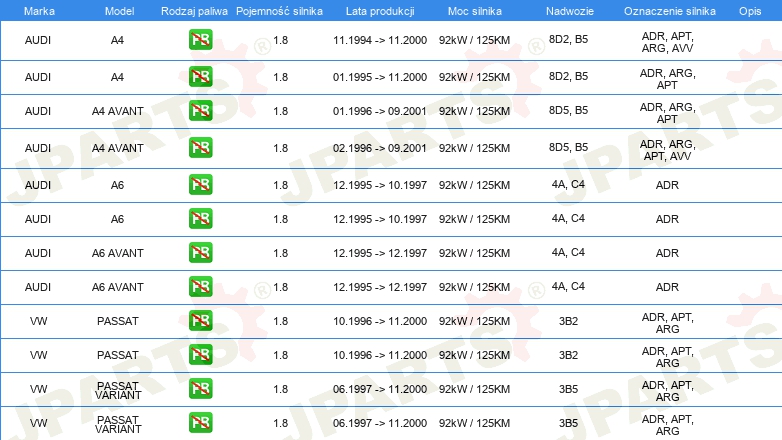Click fuel icon in A4 AVANT 01.1996 row

pos(200,111)
